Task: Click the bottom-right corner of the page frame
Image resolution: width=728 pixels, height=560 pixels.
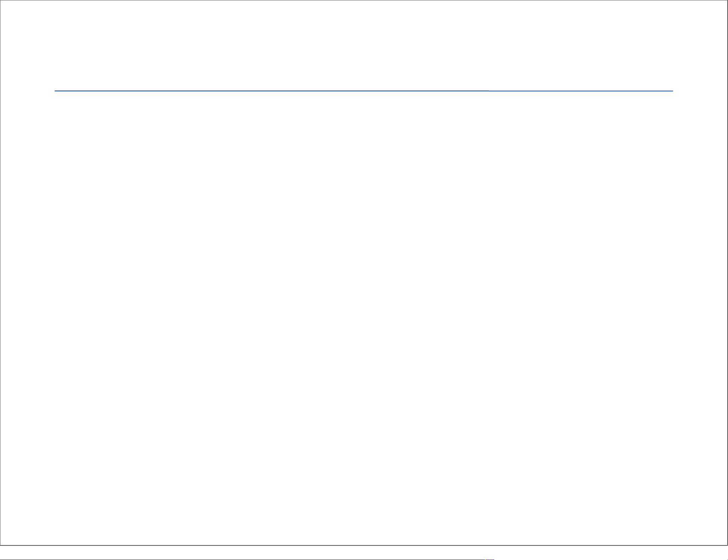Action: [x=727, y=545]
